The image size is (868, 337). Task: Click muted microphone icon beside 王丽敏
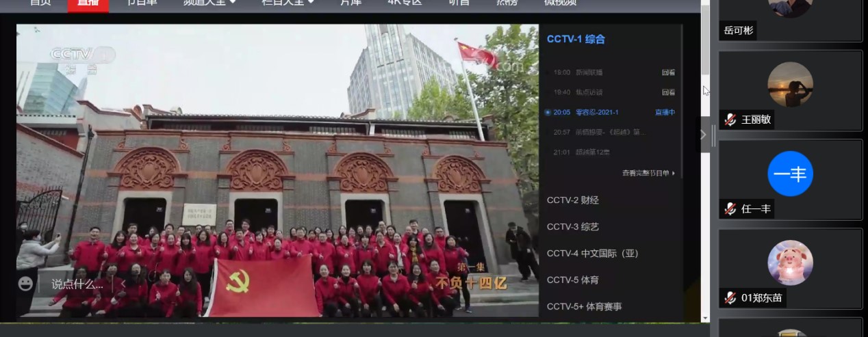tap(730, 120)
